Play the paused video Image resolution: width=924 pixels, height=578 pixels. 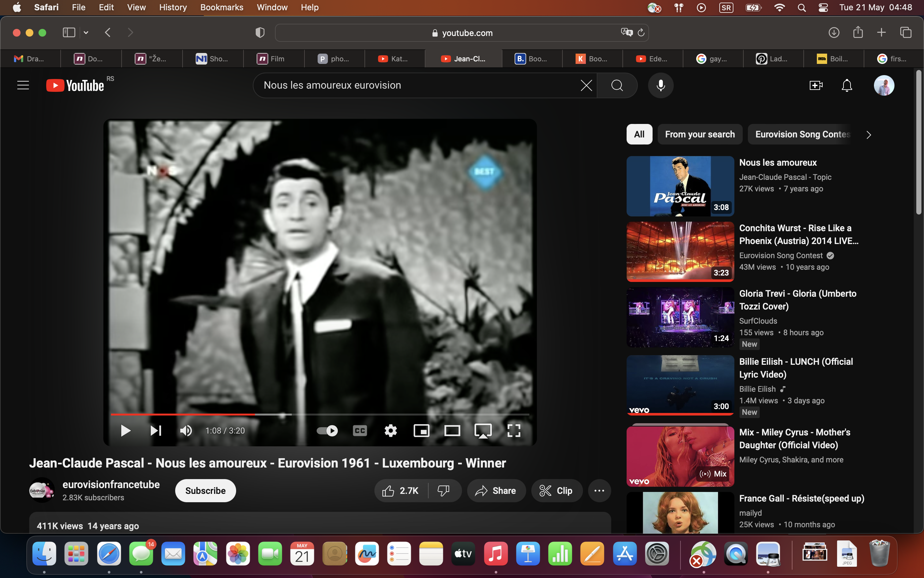coord(125,431)
